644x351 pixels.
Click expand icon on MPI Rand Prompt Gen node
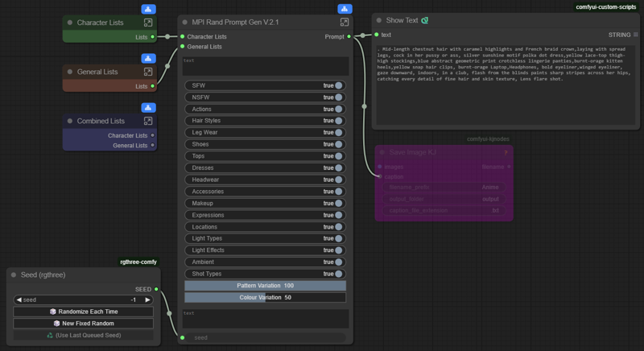pos(345,23)
